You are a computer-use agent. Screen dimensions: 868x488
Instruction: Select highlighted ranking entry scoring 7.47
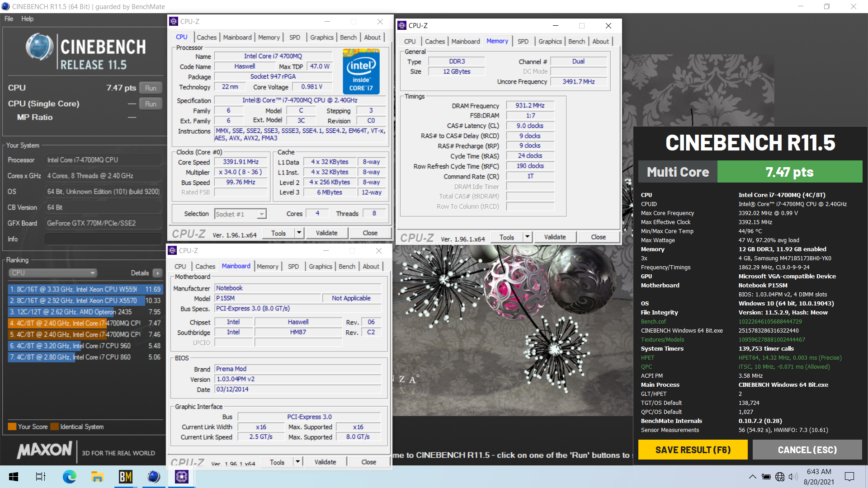tap(85, 323)
